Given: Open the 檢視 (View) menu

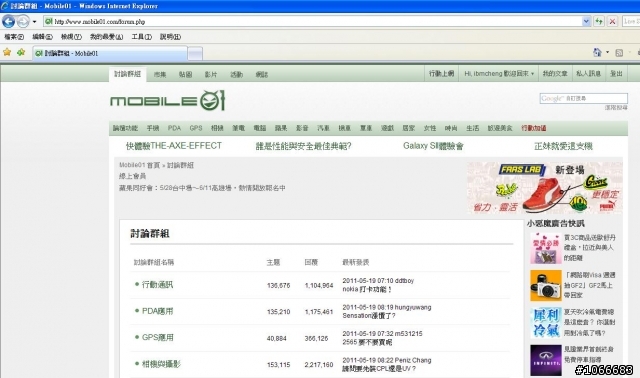Looking at the screenshot, I should click(71, 37).
